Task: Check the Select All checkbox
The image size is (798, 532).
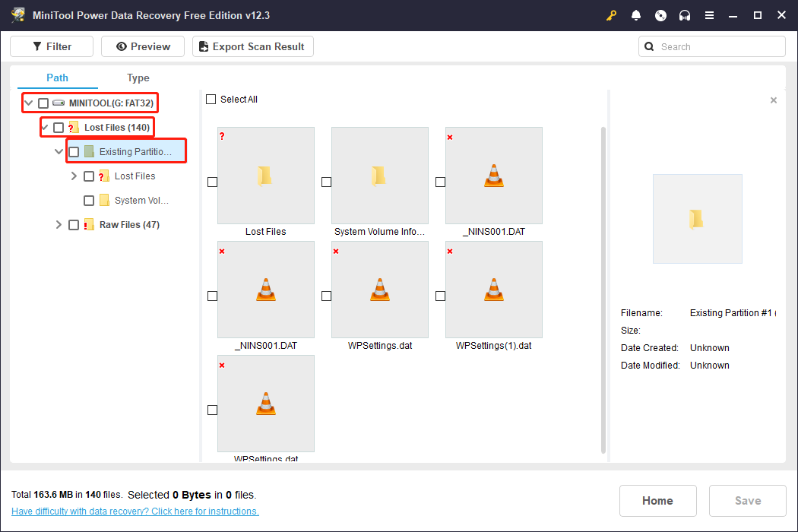Action: pos(209,99)
